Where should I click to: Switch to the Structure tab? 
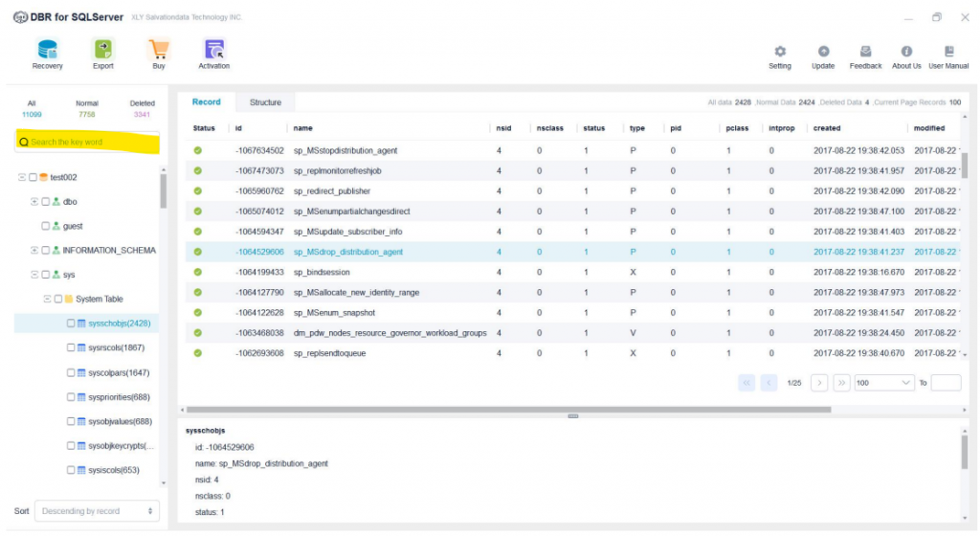coord(265,102)
